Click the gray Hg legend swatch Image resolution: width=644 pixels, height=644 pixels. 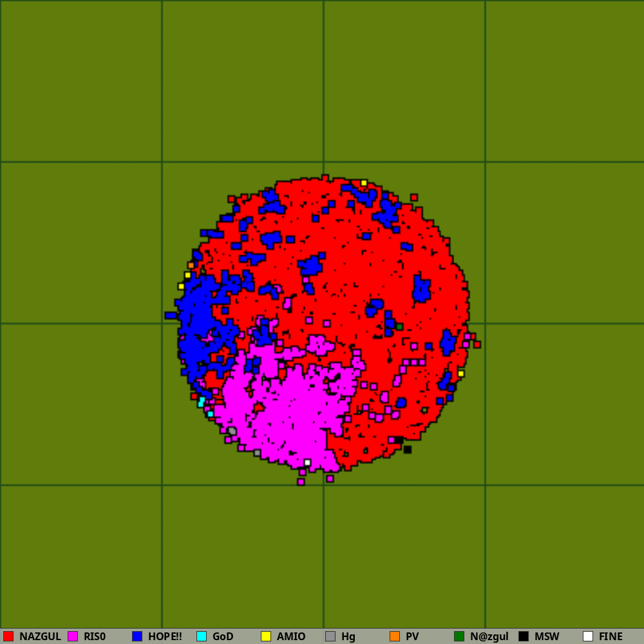tap(330, 636)
